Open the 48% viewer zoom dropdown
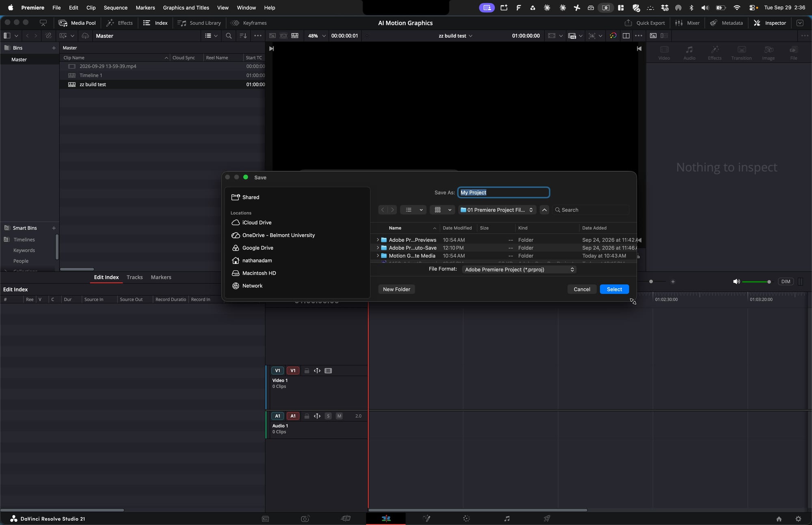This screenshot has height=525, width=812. coord(317,36)
